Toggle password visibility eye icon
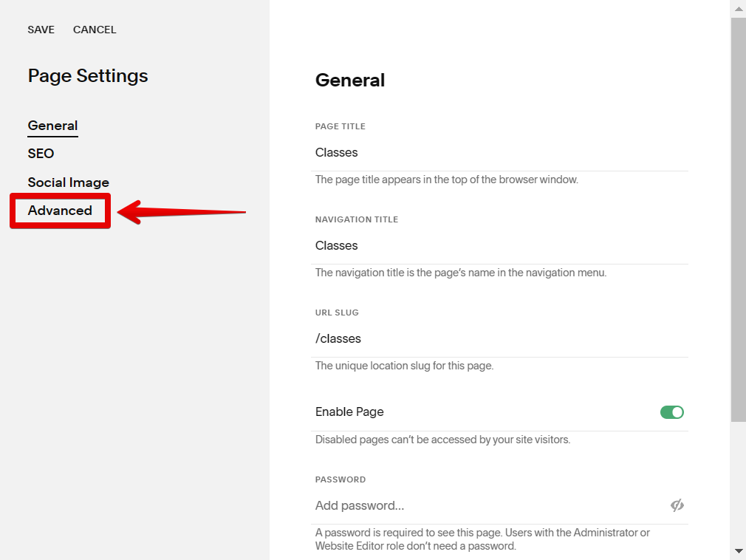Image resolution: width=746 pixels, height=560 pixels. (x=677, y=505)
